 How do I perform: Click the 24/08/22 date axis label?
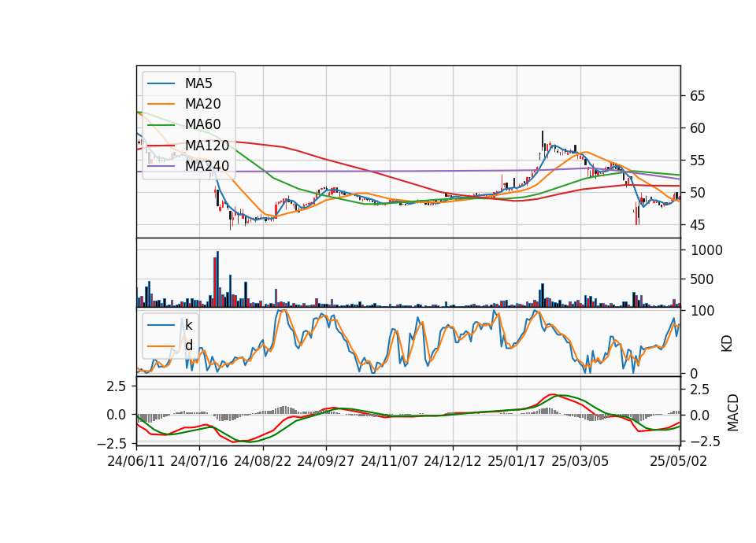click(x=263, y=461)
